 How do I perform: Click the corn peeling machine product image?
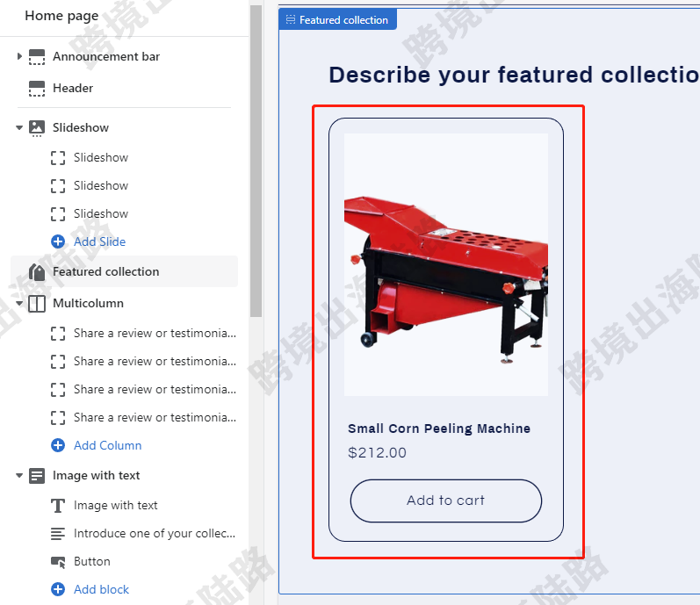coord(446,264)
